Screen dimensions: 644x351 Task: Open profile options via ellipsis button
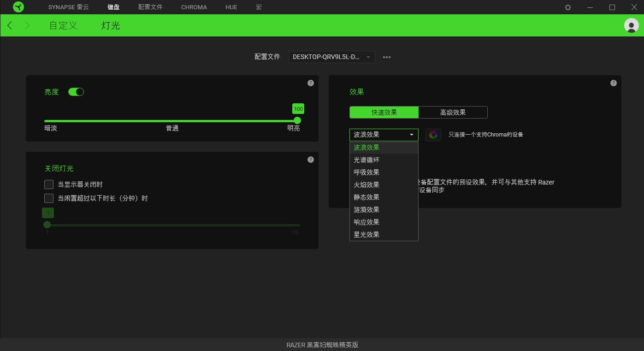coord(386,57)
